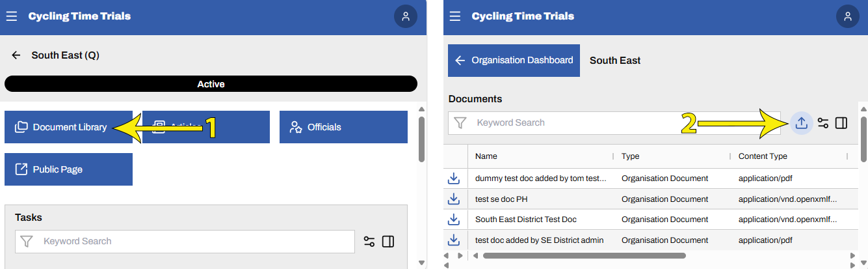This screenshot has width=868, height=269.
Task: Toggle the Tasks side panel layout icon
Action: point(388,242)
